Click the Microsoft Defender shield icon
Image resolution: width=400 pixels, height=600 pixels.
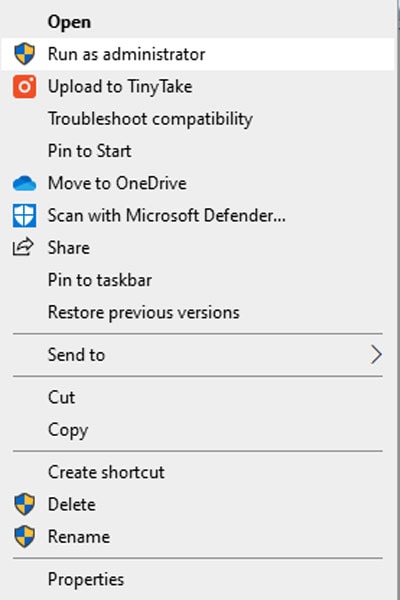point(24,215)
